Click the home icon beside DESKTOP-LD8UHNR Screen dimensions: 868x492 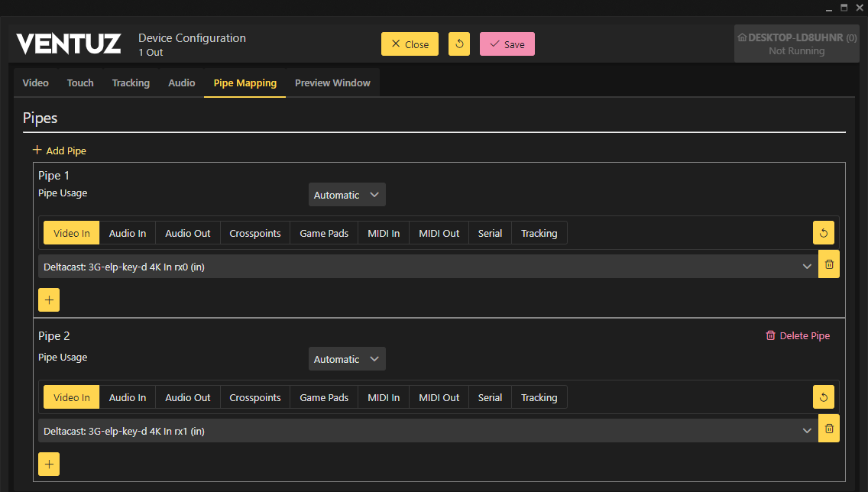click(x=741, y=37)
